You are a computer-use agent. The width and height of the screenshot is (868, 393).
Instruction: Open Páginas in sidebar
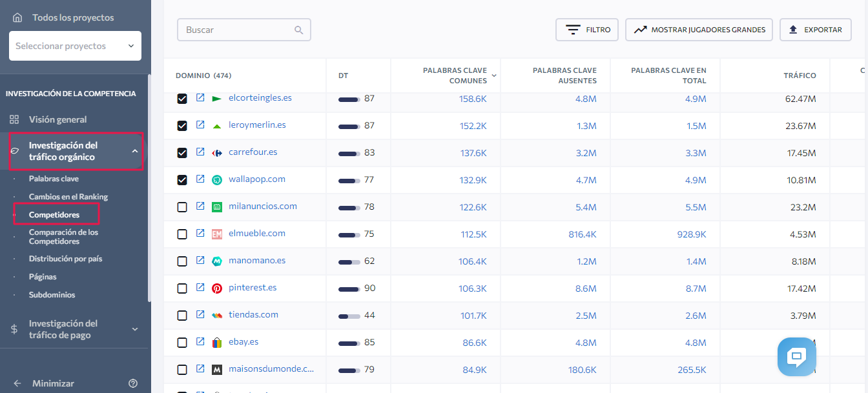[x=43, y=277]
